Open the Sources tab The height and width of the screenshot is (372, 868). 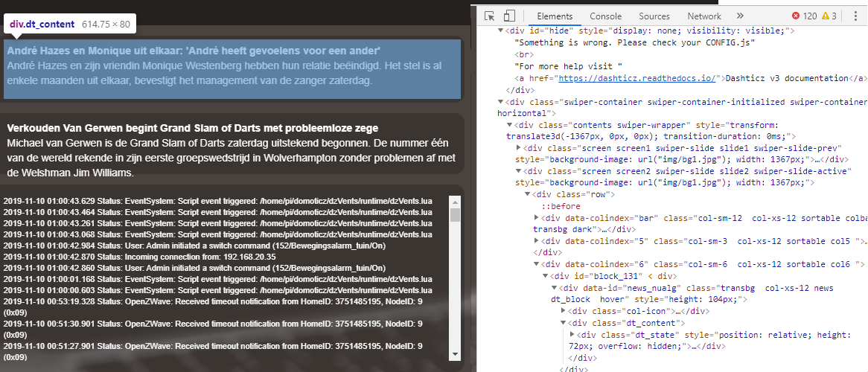coord(654,16)
